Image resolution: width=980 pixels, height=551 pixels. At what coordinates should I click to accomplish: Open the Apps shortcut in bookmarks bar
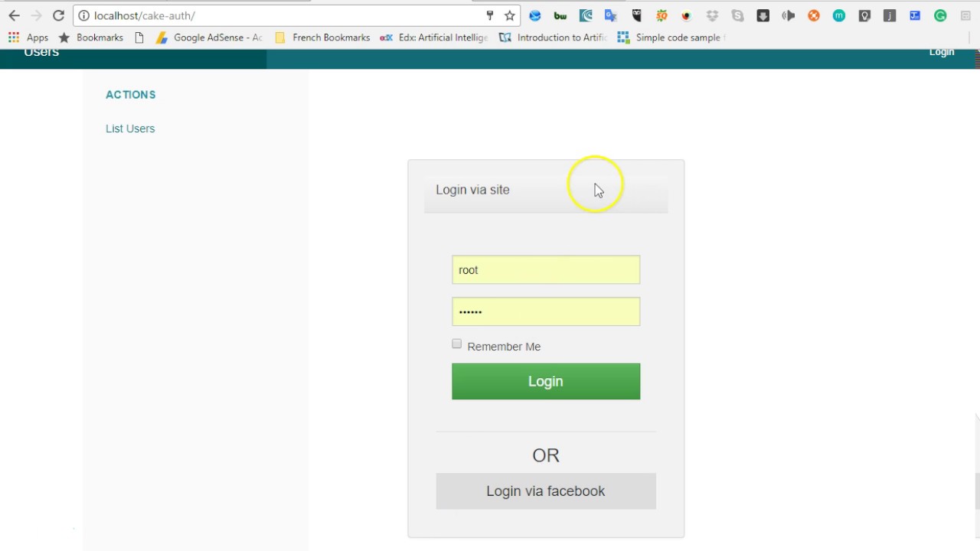tap(28, 37)
